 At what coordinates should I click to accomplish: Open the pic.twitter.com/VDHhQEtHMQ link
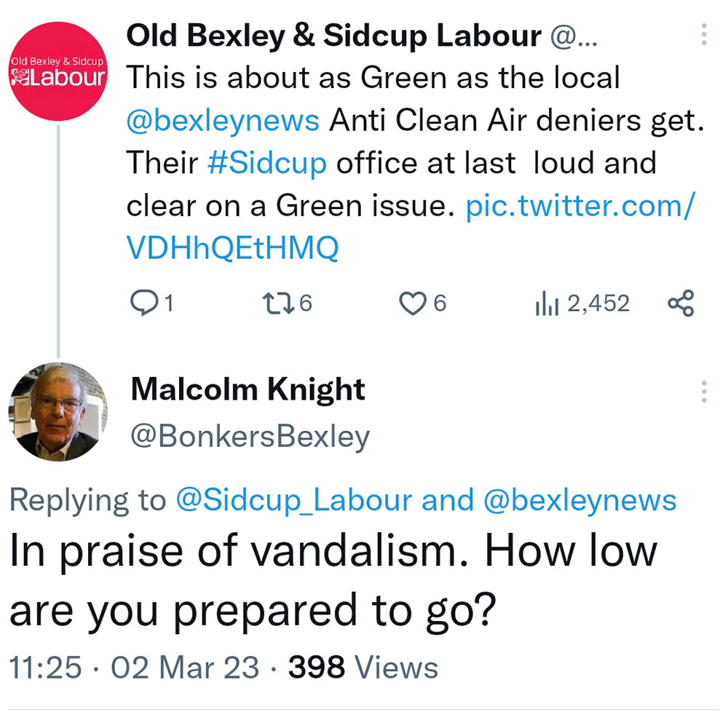click(x=408, y=229)
